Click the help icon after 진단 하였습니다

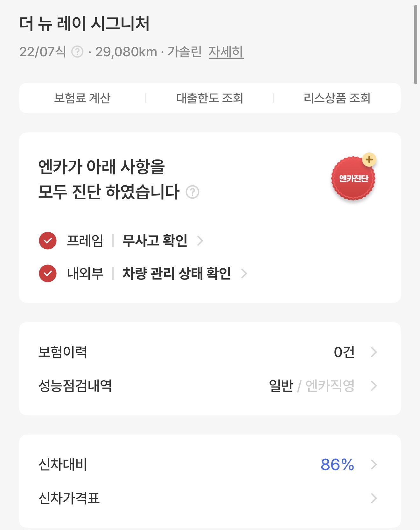(x=192, y=192)
